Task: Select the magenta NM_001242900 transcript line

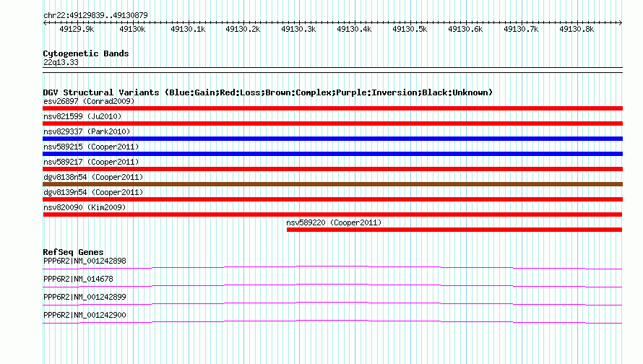Action: (332, 322)
